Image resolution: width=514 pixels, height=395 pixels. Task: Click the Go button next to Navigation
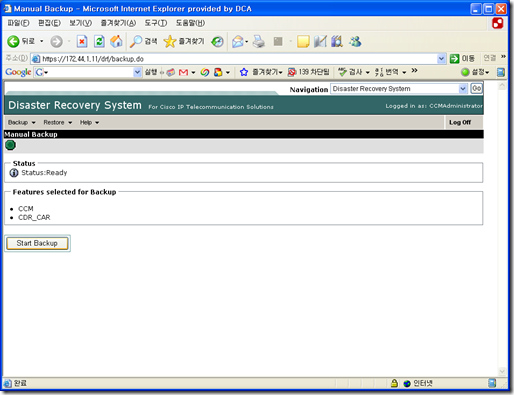click(x=476, y=89)
